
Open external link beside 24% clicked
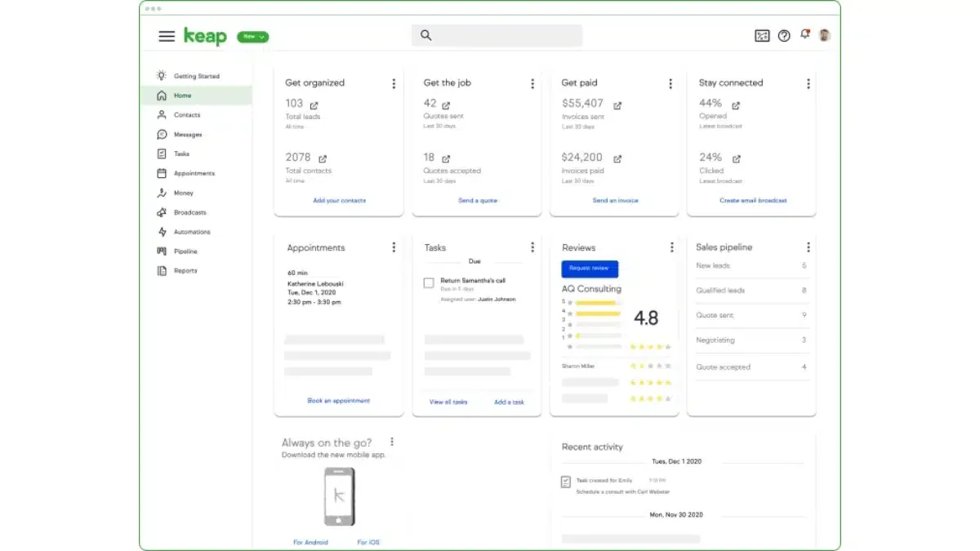tap(736, 158)
